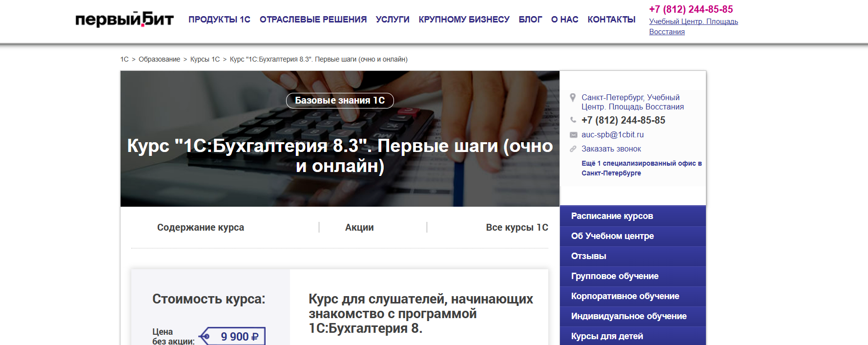The height and width of the screenshot is (345, 868).
Task: Click the Базовые знания 1С badge
Action: (340, 101)
